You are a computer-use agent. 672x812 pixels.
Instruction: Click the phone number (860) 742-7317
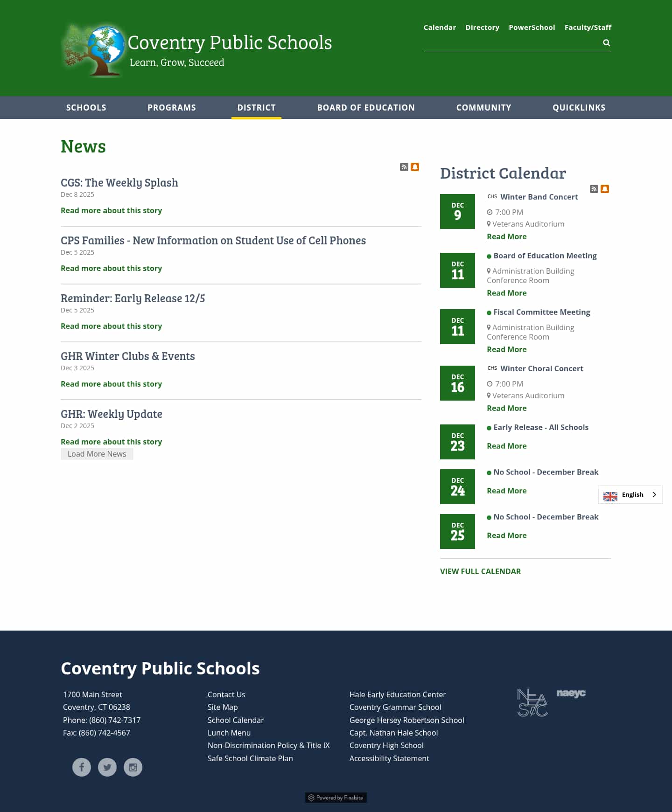(x=115, y=720)
